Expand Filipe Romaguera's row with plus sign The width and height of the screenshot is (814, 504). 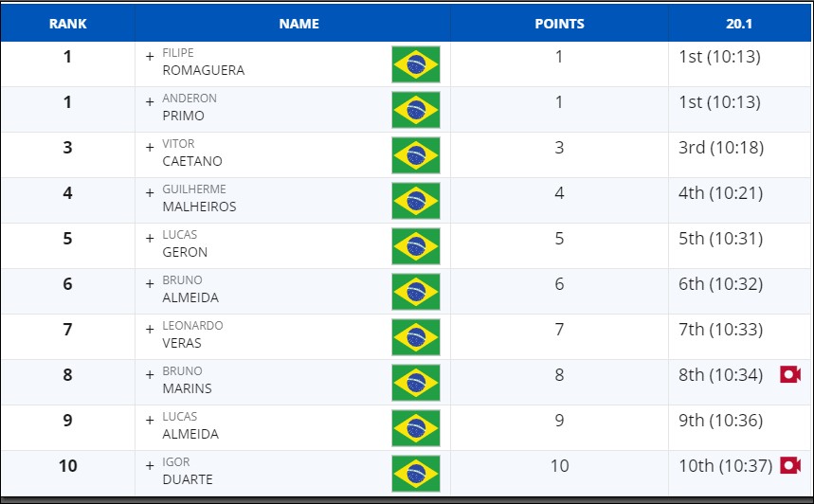click(150, 57)
